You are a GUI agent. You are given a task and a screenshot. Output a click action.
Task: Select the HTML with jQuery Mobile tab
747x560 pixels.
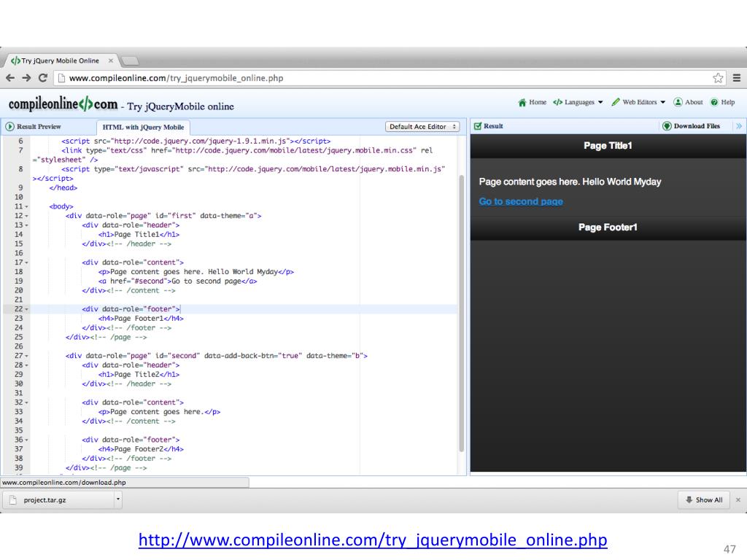pyautogui.click(x=144, y=127)
